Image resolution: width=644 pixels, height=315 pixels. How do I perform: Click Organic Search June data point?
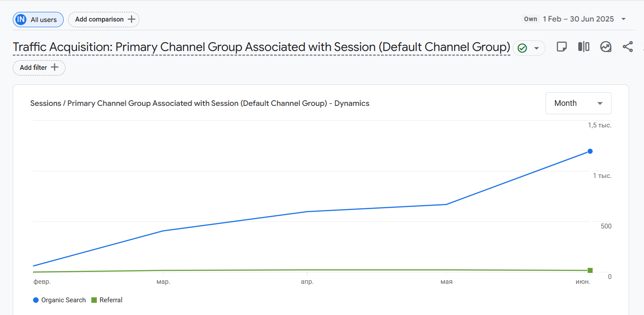tap(590, 151)
